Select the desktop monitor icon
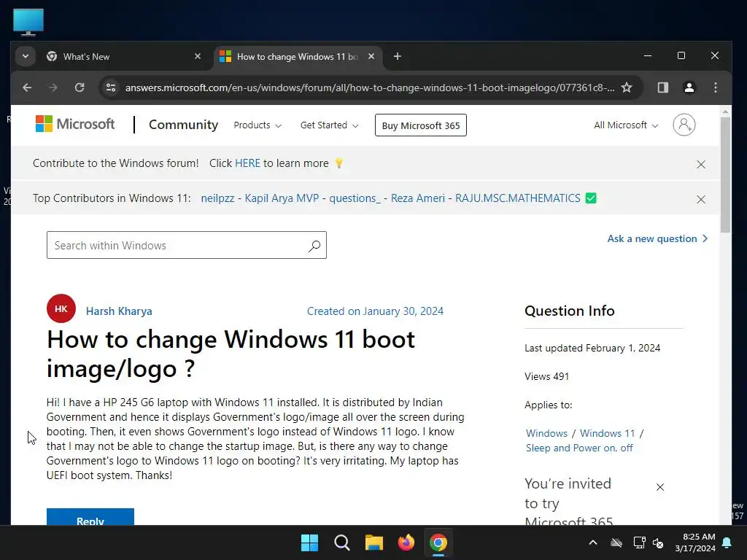The width and height of the screenshot is (747, 560). [28, 22]
